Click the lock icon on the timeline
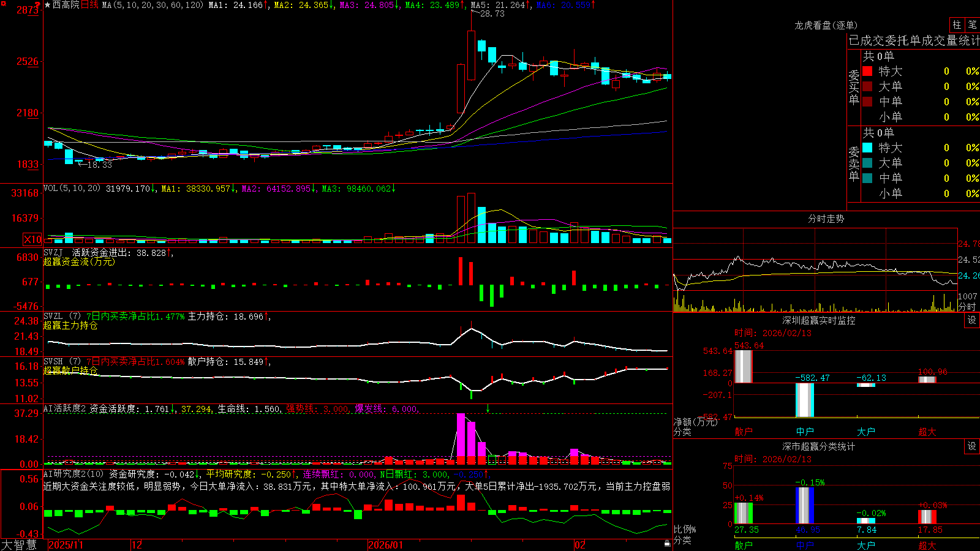This screenshot has height=551, width=980. (x=667, y=544)
